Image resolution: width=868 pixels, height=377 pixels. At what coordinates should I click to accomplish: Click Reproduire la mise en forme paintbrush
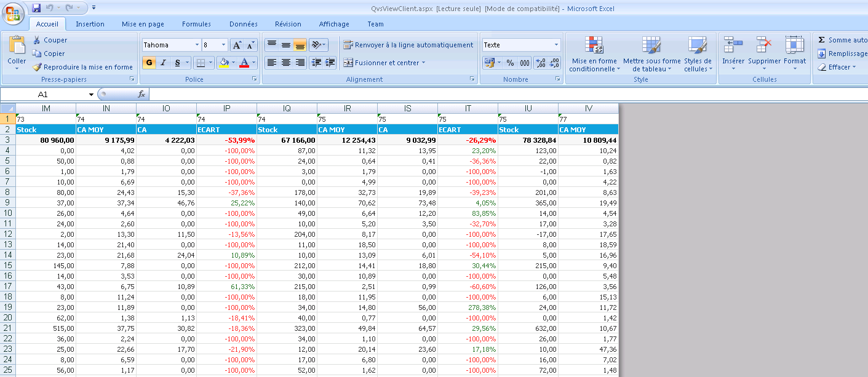[x=37, y=67]
